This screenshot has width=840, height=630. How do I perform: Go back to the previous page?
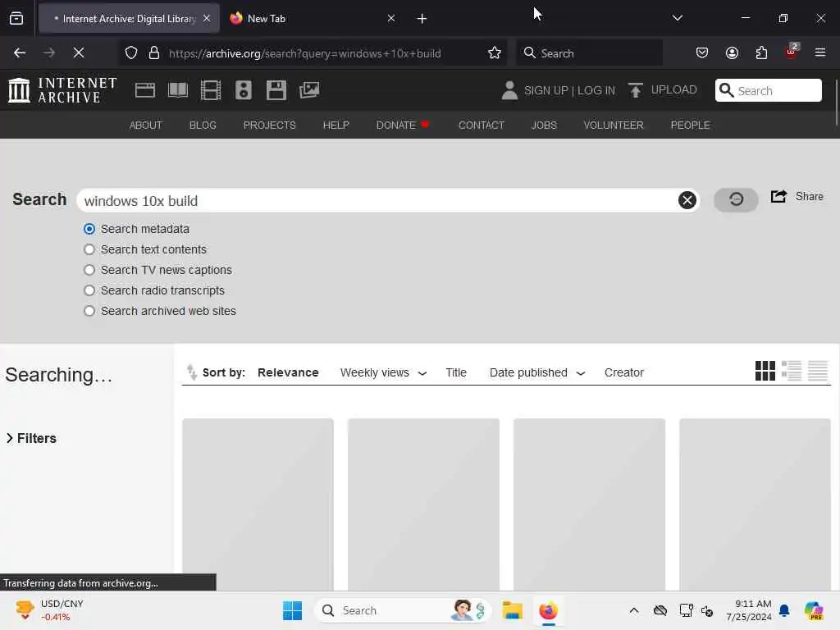point(20,52)
